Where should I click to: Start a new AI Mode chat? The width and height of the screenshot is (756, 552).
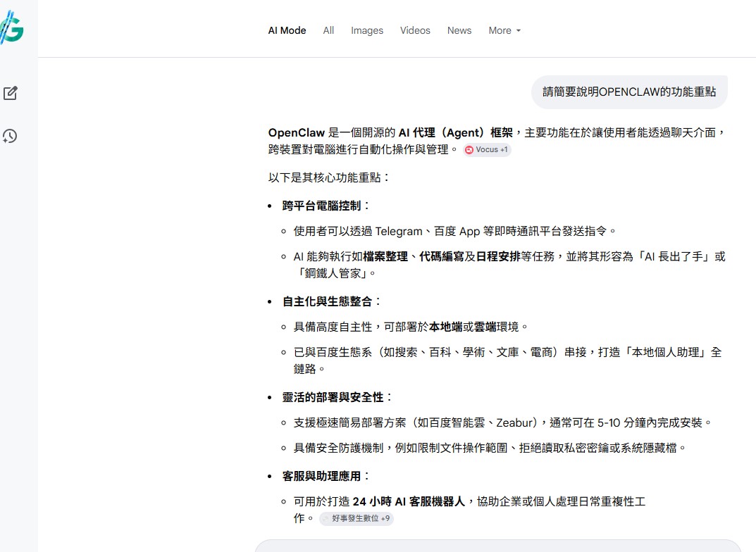(11, 93)
